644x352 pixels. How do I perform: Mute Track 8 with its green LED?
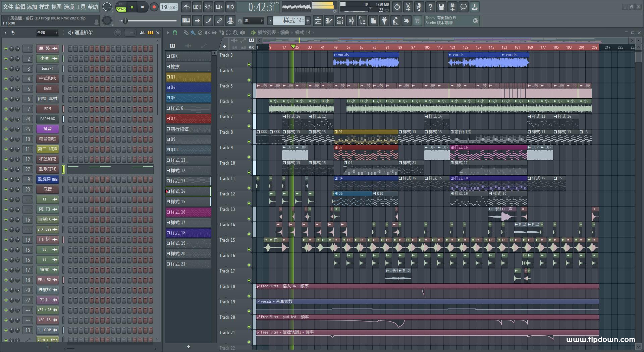(249, 141)
